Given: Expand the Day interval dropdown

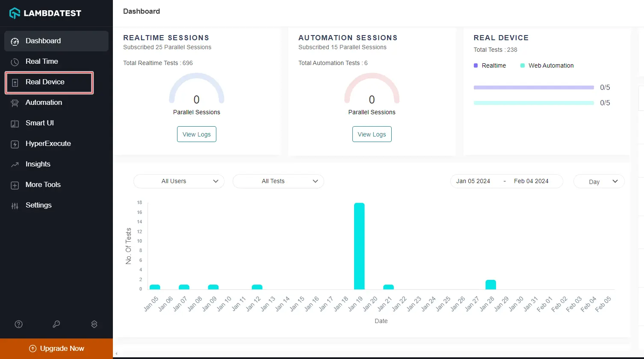Looking at the screenshot, I should click(599, 181).
